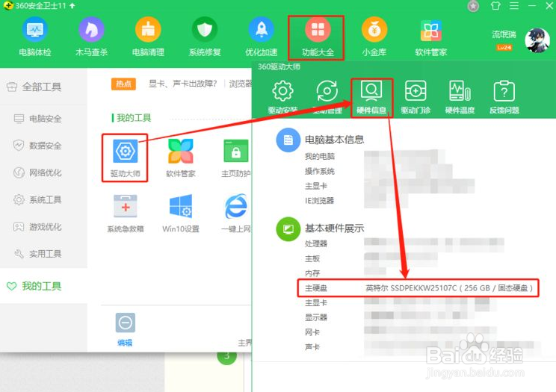Click the 基本硬件展示 green monitor icon
The image size is (556, 392).
point(288,229)
